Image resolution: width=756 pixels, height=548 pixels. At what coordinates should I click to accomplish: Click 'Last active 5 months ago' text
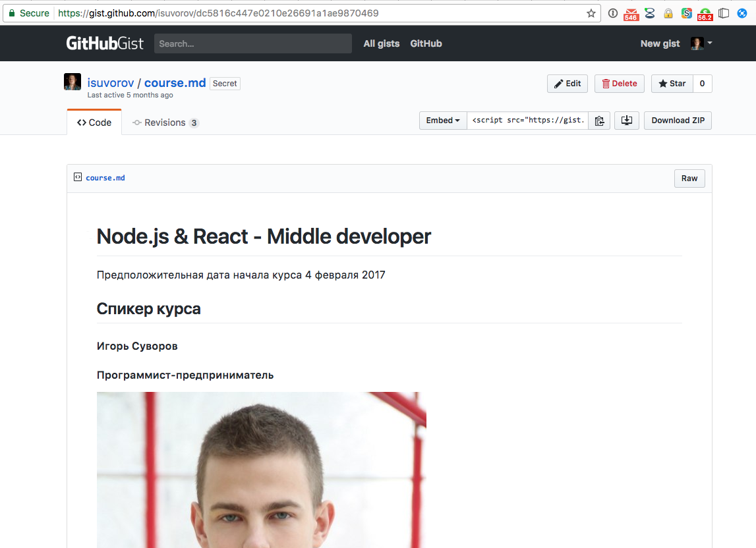(x=131, y=95)
